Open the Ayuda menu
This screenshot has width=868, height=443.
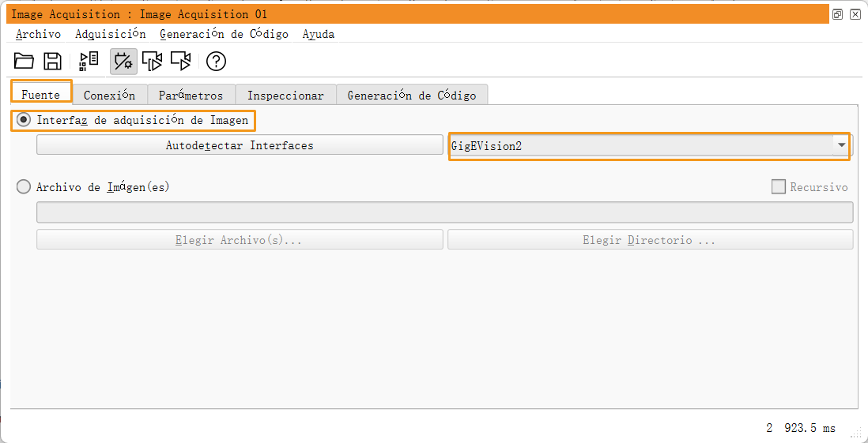click(x=318, y=34)
